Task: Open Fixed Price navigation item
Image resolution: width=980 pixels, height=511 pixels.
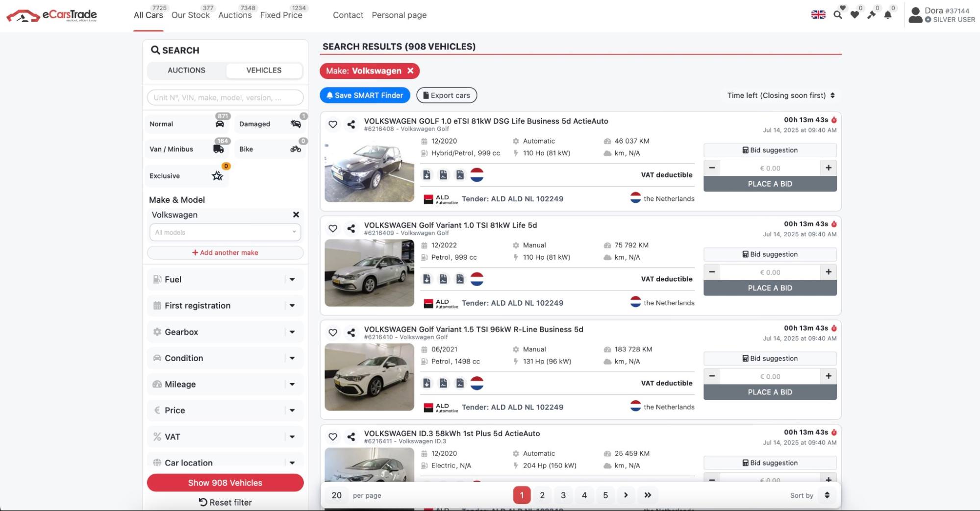Action: pos(281,15)
